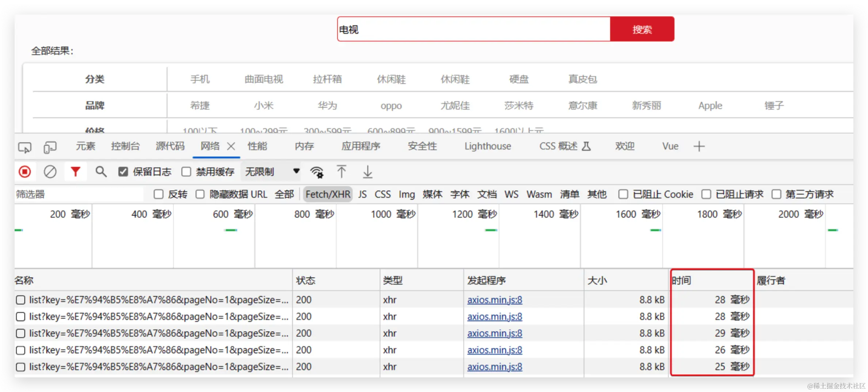The width and height of the screenshot is (868, 392).
Task: Close the 网络 tab
Action: 231,146
